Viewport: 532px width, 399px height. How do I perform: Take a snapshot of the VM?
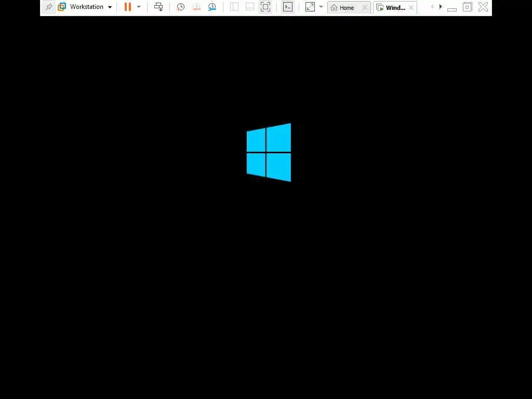[180, 7]
